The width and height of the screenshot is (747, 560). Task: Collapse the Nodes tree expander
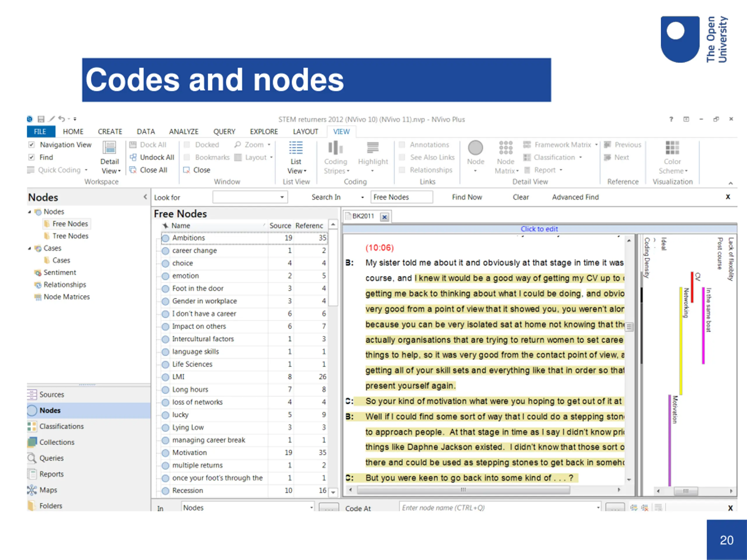(x=29, y=212)
